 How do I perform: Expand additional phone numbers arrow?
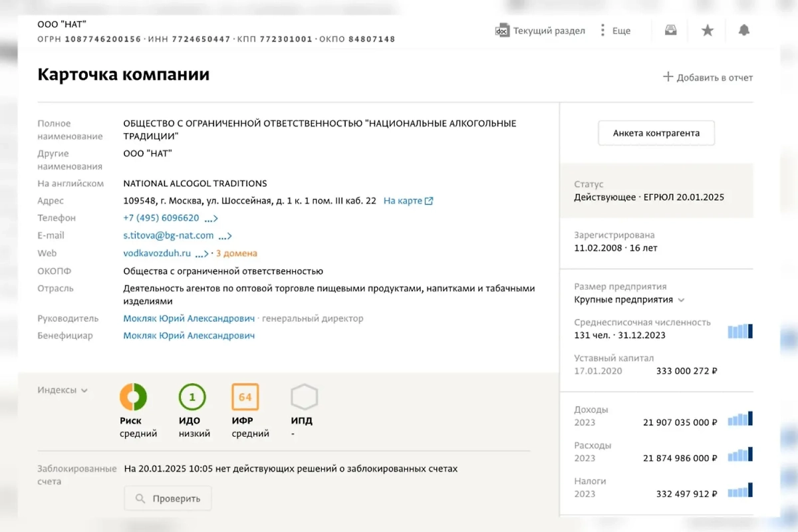click(211, 217)
